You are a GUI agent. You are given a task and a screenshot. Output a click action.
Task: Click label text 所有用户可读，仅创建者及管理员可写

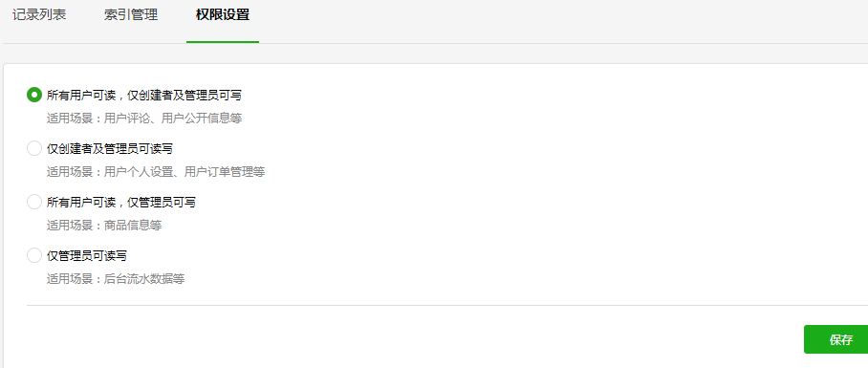pyautogui.click(x=144, y=96)
